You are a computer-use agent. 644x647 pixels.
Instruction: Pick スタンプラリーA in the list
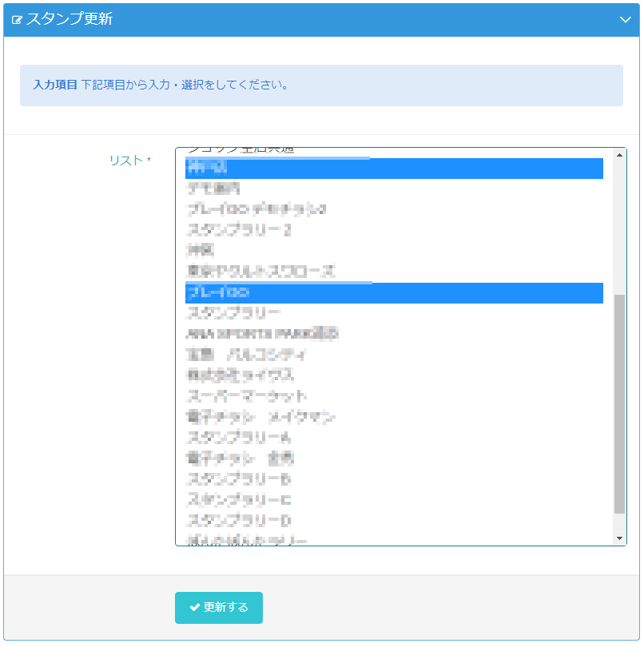point(239,438)
